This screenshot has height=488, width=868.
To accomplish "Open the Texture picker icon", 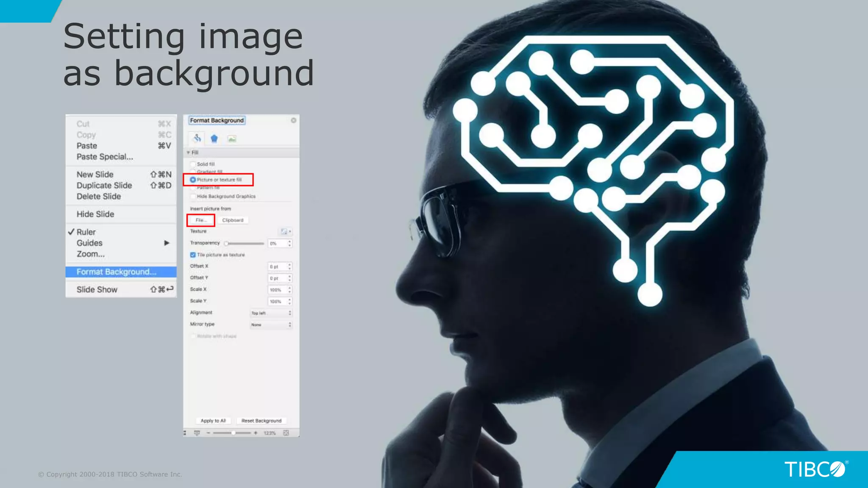I will click(286, 231).
